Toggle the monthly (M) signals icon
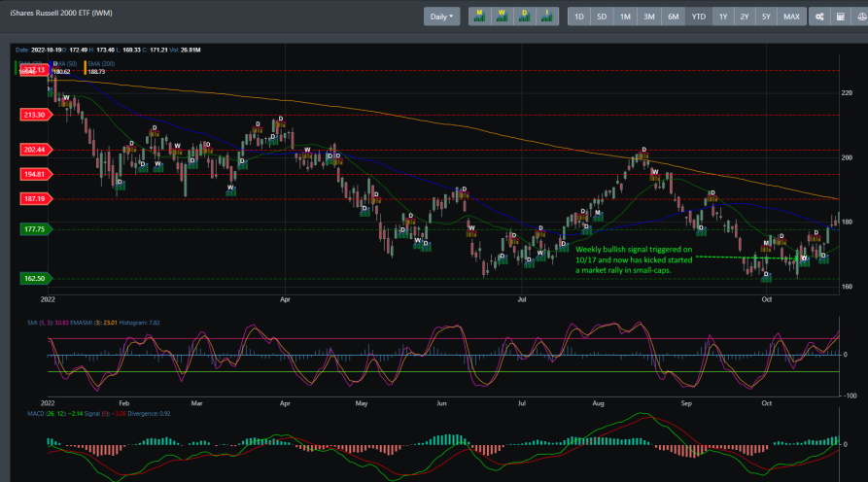 tap(479, 17)
